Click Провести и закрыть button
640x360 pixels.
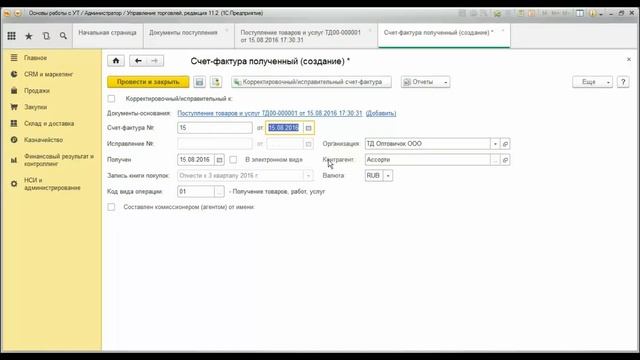click(x=148, y=82)
